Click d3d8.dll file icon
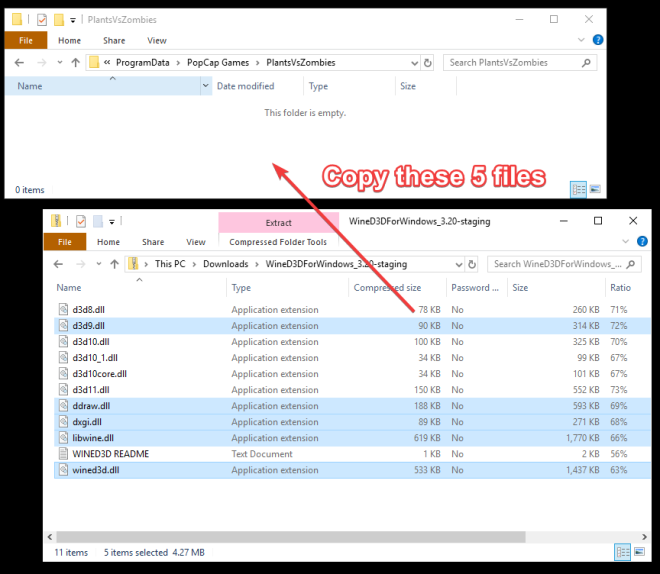 point(63,310)
